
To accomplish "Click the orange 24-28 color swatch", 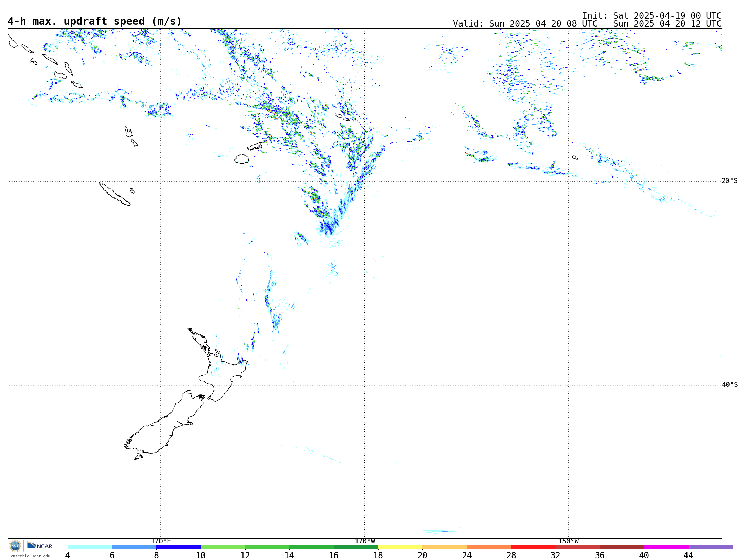I will tap(489, 547).
